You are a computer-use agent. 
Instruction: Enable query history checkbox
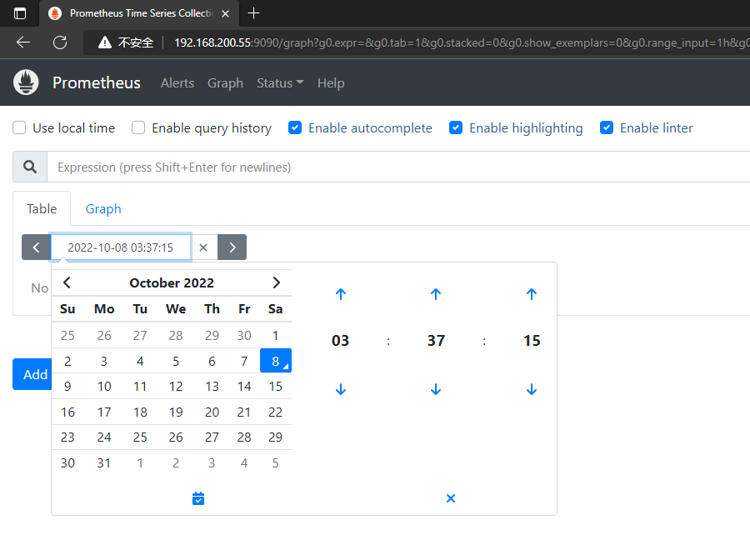pyautogui.click(x=138, y=127)
